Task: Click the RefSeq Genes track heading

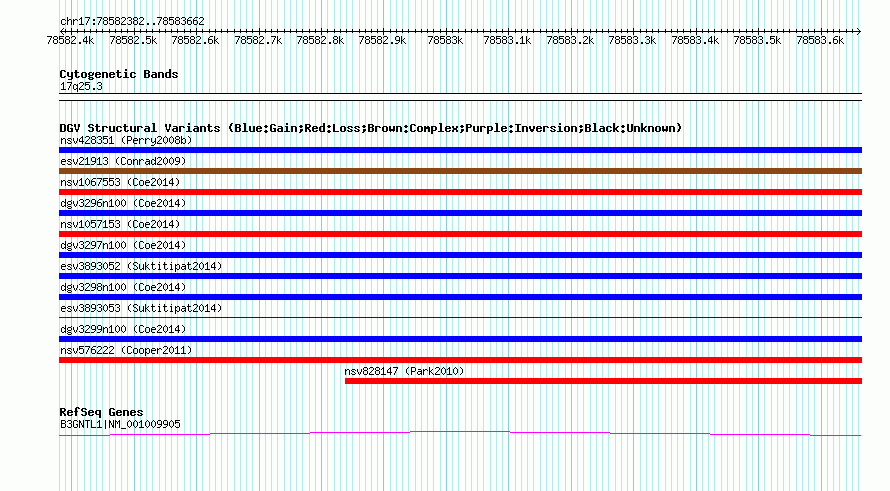Action: [102, 412]
